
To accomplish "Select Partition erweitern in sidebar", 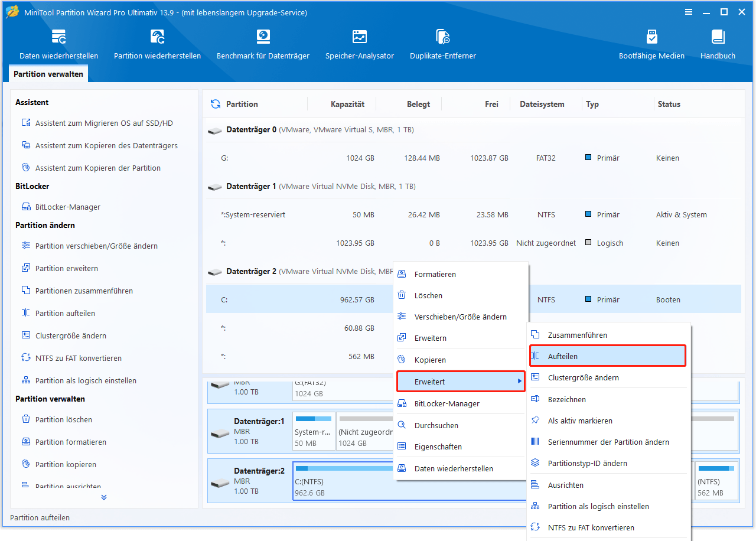I will (x=60, y=268).
